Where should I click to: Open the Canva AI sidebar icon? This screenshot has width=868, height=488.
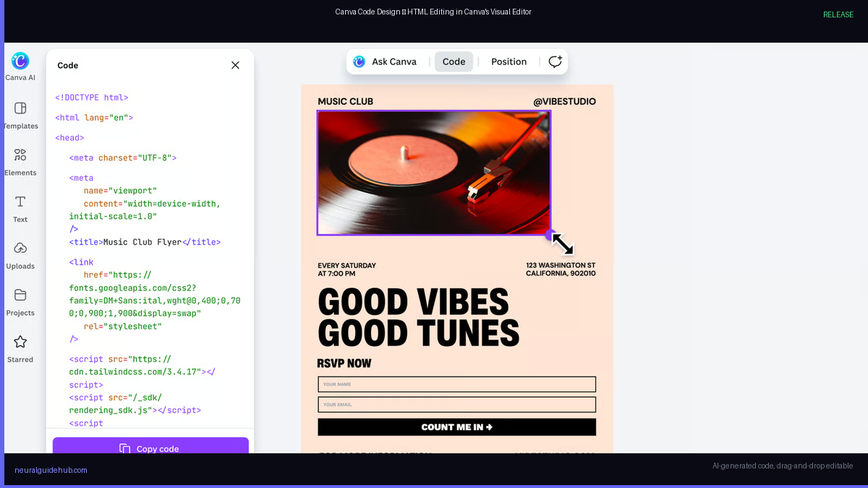tap(20, 61)
